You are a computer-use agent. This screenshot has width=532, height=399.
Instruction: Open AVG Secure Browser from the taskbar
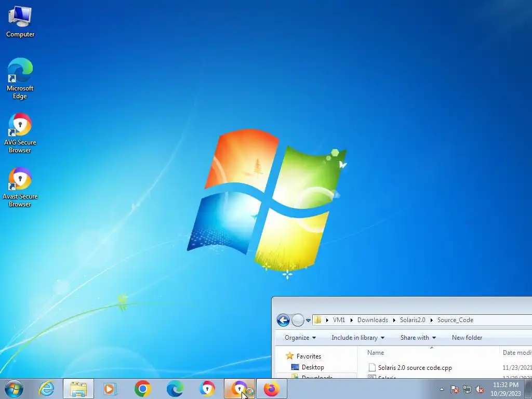pos(207,389)
